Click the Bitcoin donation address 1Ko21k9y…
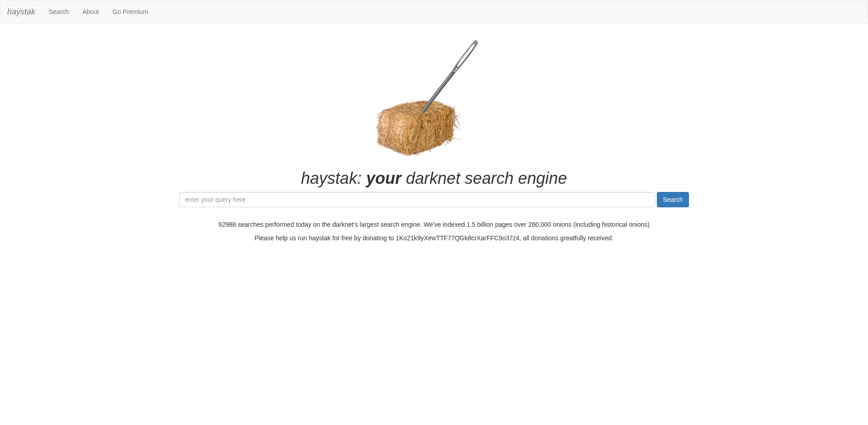 [x=457, y=238]
